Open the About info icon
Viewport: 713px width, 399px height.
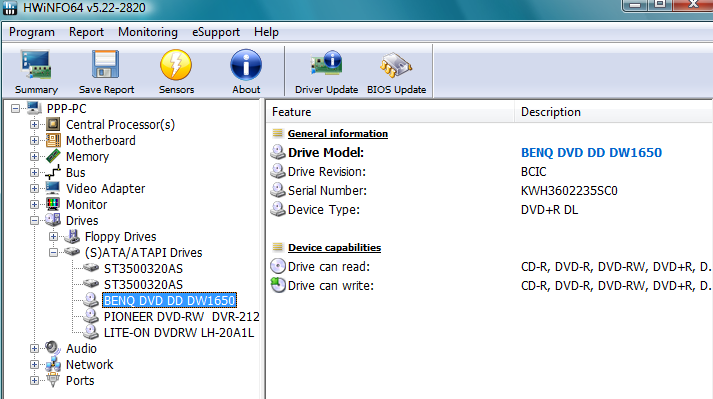246,65
